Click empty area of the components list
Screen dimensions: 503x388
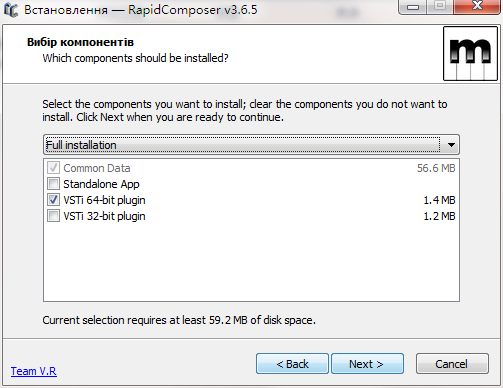coord(251,262)
